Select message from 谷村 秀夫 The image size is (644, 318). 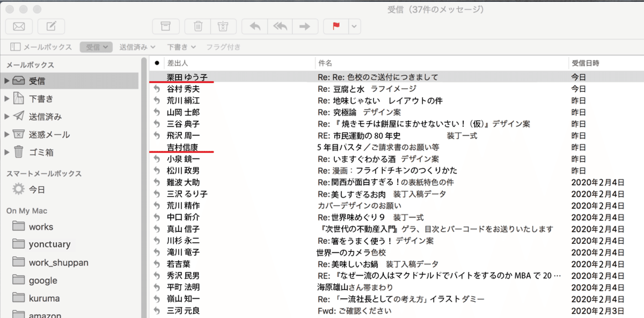[x=396, y=89]
